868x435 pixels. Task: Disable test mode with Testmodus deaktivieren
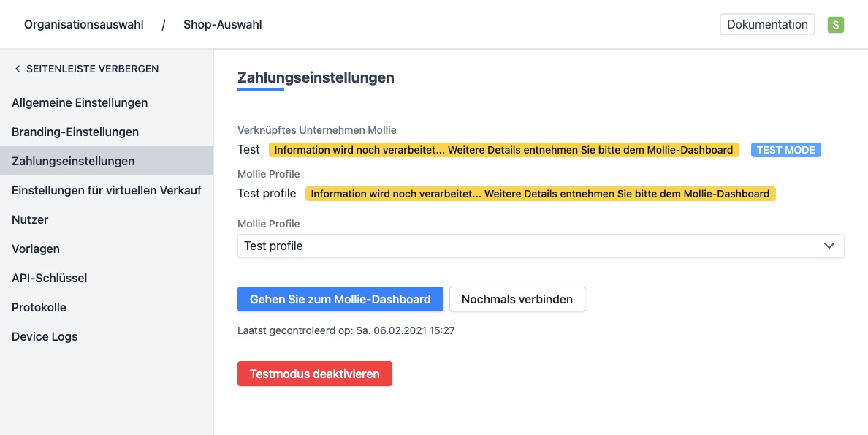tap(314, 374)
